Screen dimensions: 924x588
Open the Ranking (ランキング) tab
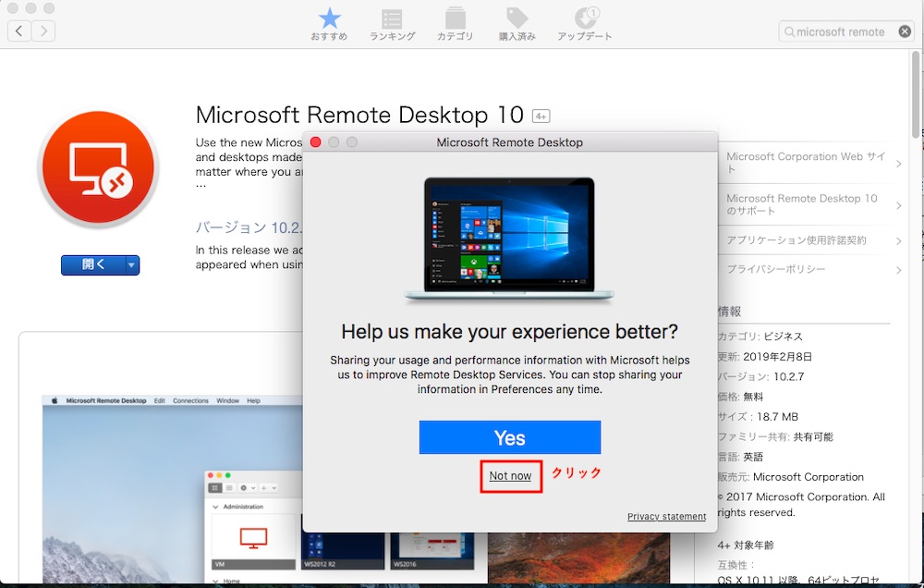tap(392, 24)
